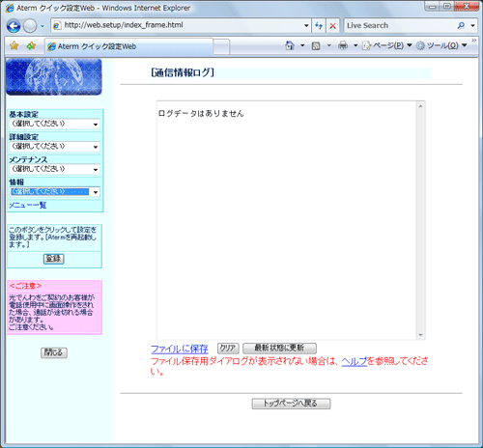Click the Home page icon
This screenshot has height=448, width=483.
290,45
